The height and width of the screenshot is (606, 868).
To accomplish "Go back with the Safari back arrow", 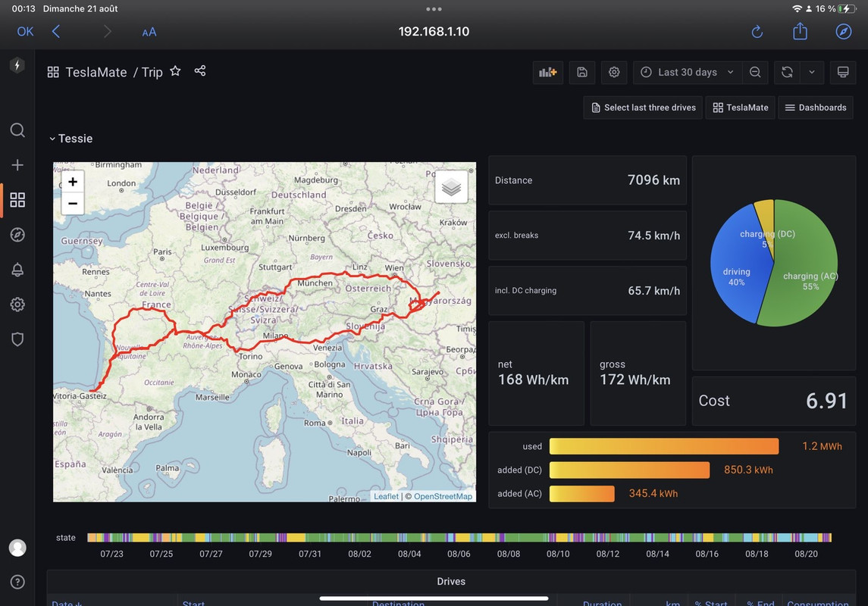I will click(56, 32).
